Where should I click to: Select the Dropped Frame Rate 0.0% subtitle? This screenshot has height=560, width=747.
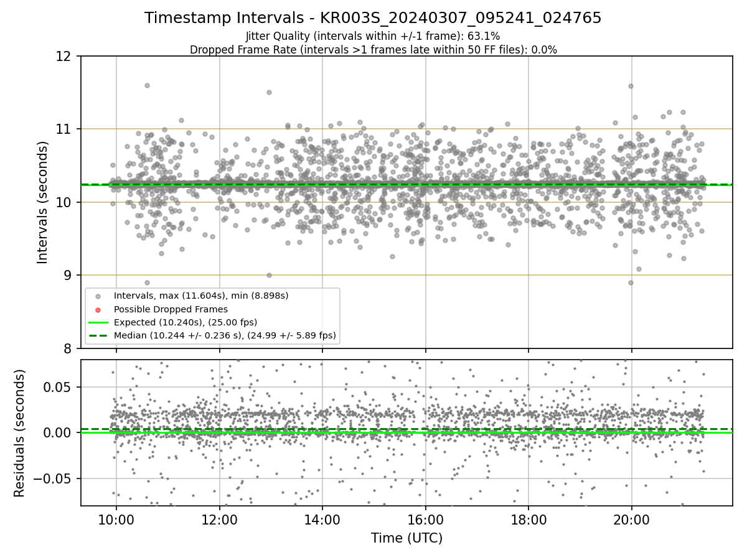click(373, 50)
